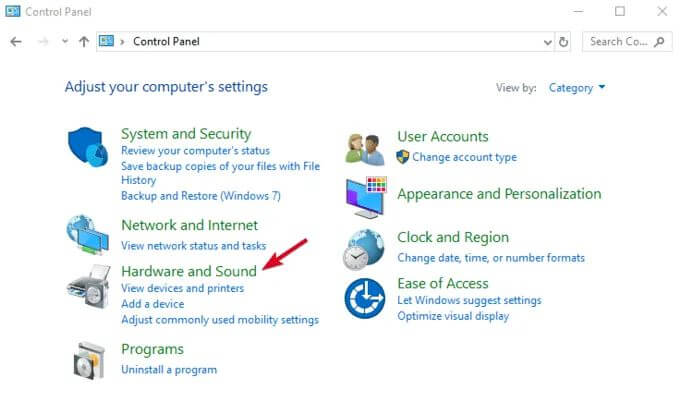
Task: Click the Programs disc icon
Action: pos(89,361)
